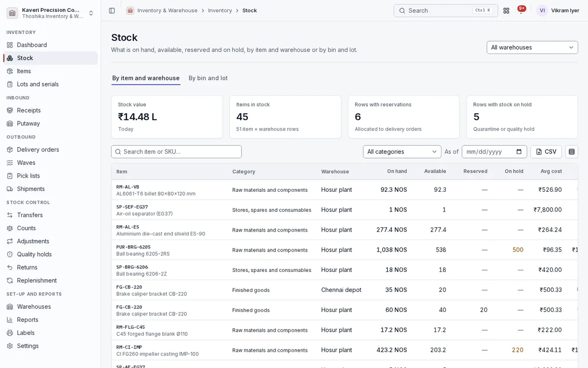The height and width of the screenshot is (368, 588).
Task: Expand the Kaveri Precision company switcher
Action: [50, 13]
